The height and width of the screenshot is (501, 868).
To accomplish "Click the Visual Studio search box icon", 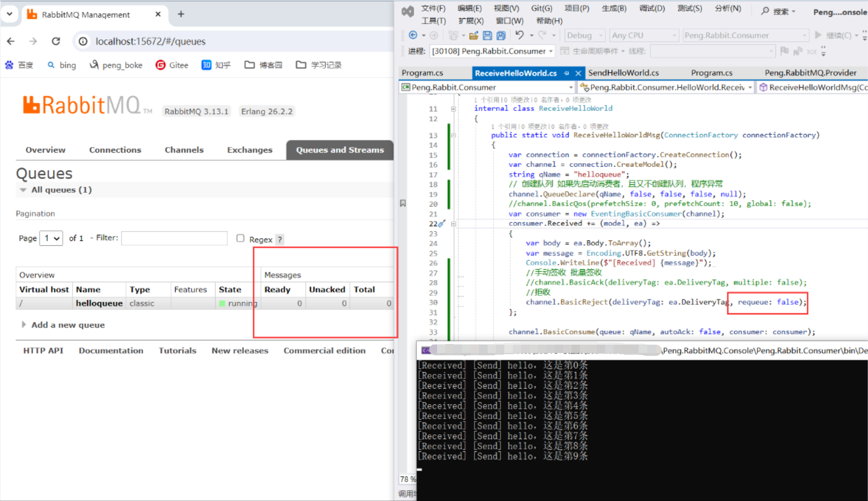I will click(765, 11).
